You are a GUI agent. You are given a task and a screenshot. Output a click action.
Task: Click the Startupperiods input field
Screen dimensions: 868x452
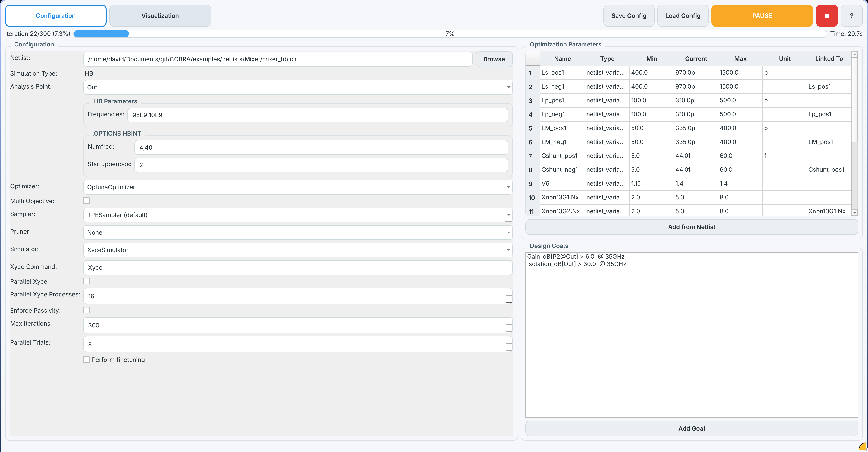click(321, 165)
